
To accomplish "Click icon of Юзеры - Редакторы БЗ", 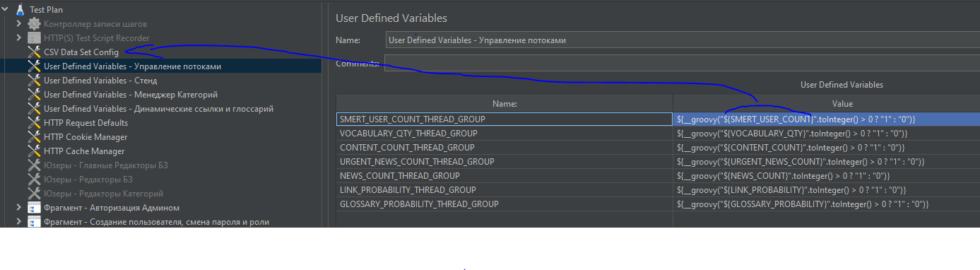I will click(34, 180).
